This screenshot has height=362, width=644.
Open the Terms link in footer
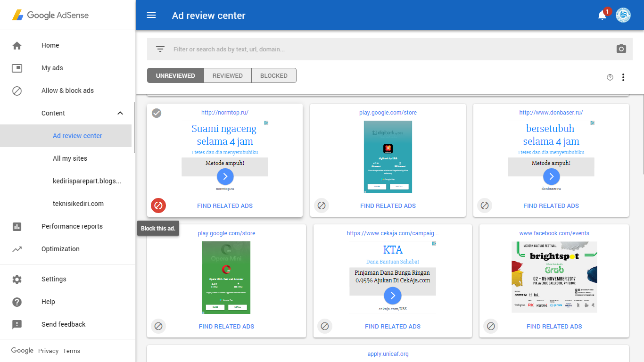tap(72, 351)
